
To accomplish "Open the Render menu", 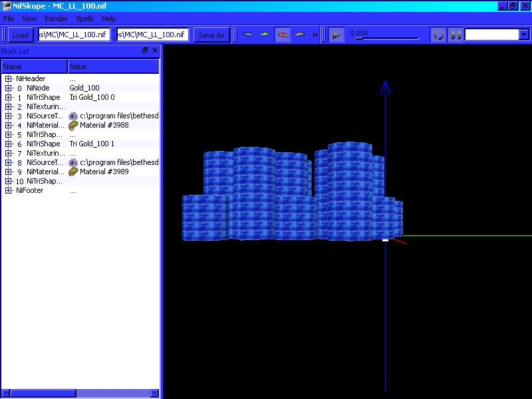I will pos(57,19).
